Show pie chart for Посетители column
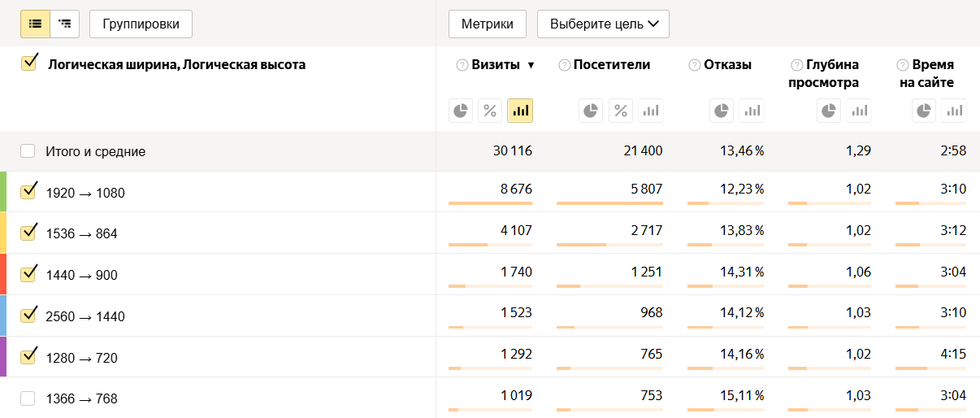980x418 pixels. [592, 111]
